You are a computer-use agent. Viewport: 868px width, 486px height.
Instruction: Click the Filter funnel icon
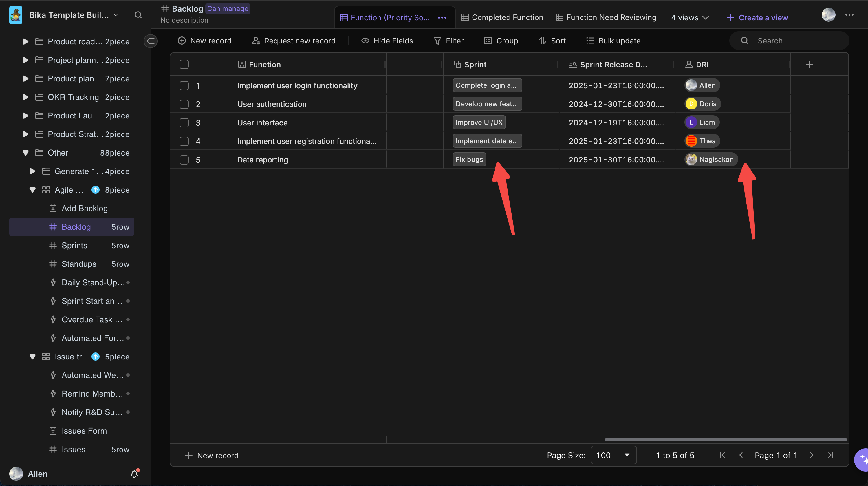click(x=437, y=41)
